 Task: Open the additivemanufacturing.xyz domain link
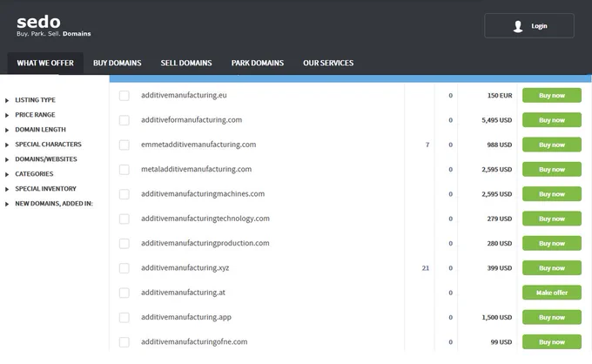pyautogui.click(x=185, y=267)
